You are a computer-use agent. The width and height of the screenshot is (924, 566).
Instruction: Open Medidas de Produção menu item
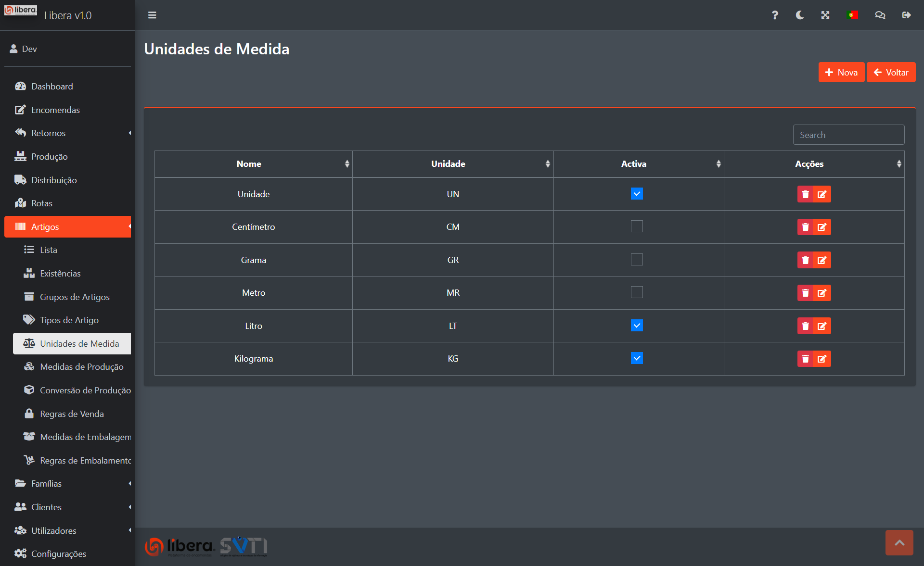click(81, 367)
